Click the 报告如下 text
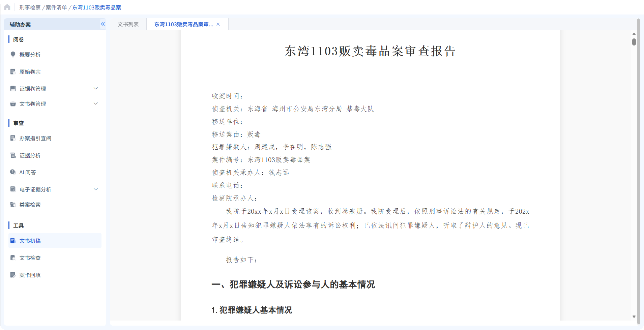The height and width of the screenshot is (330, 644). click(242, 260)
